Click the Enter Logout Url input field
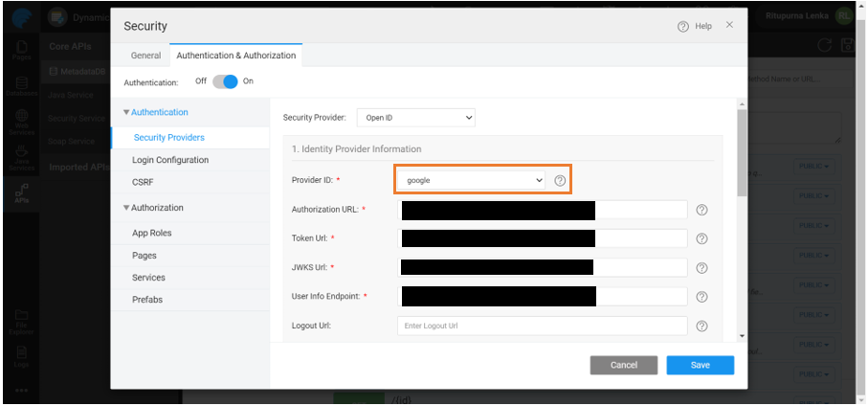 coord(542,327)
